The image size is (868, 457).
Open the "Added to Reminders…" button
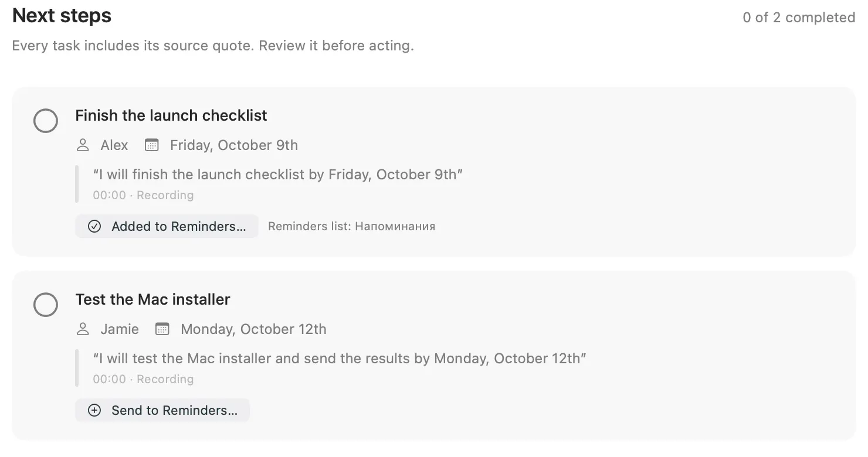coord(167,227)
